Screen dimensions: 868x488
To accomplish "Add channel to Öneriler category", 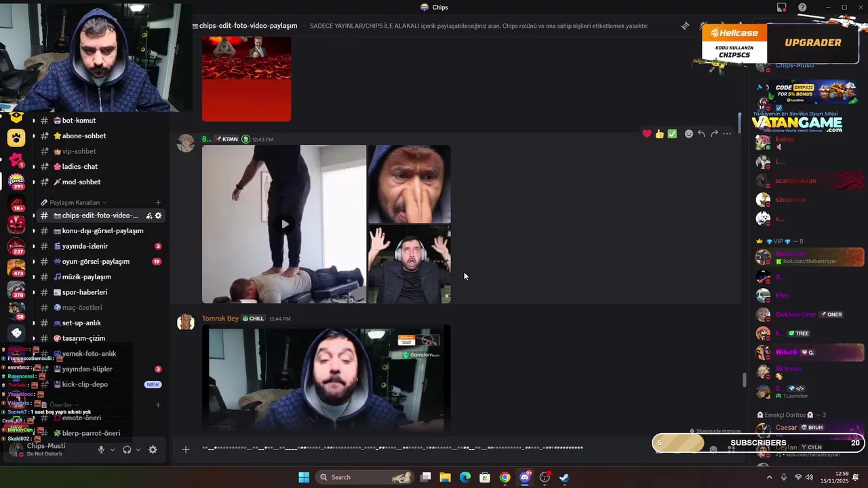I will [x=158, y=405].
